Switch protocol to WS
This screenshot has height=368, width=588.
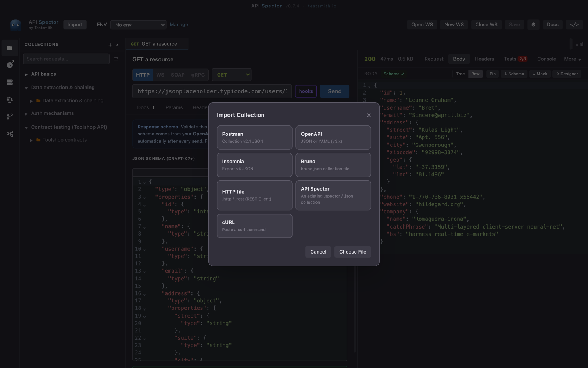point(160,75)
